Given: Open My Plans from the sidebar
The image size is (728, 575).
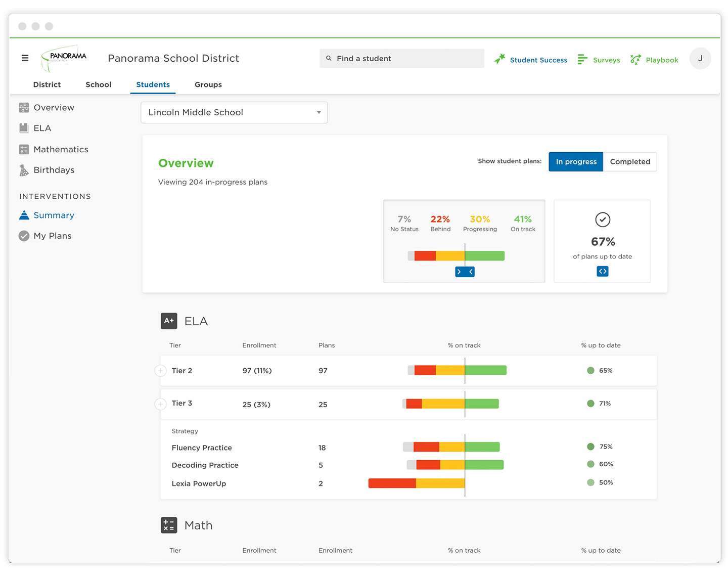Looking at the screenshot, I should (52, 236).
